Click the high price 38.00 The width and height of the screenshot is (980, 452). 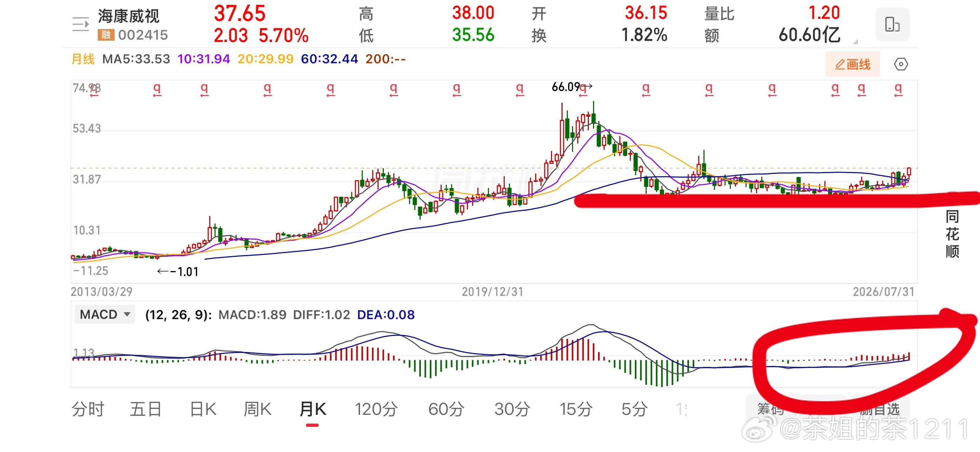(473, 13)
